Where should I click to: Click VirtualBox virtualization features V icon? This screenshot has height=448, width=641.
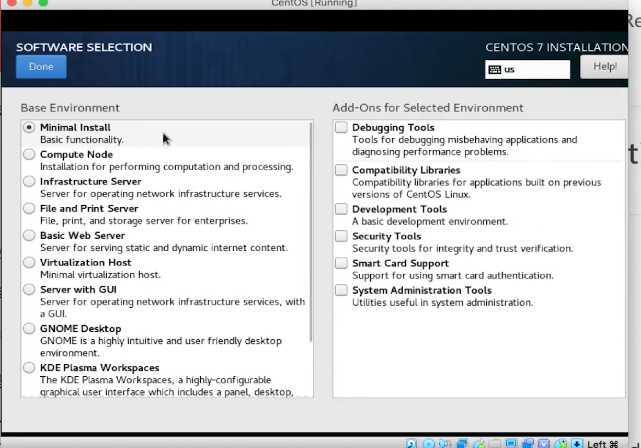[x=543, y=444]
